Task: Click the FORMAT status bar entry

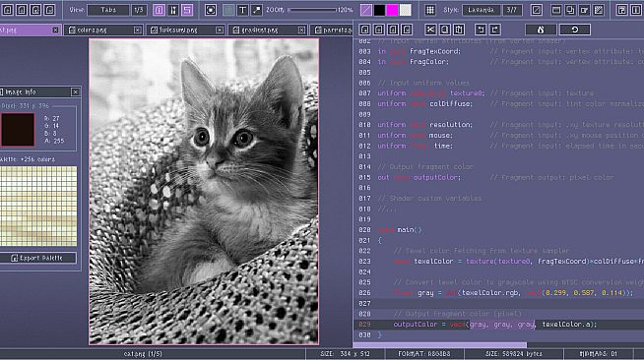Action: point(423,354)
